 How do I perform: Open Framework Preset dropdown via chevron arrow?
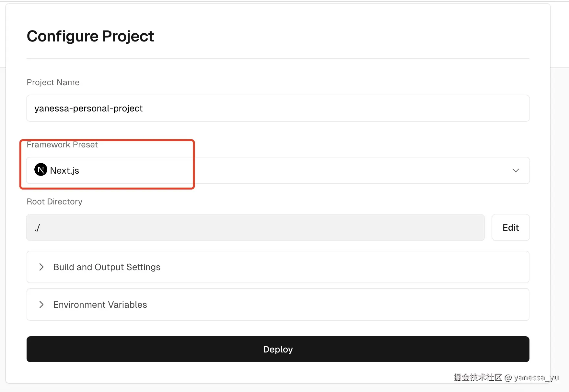[516, 170]
